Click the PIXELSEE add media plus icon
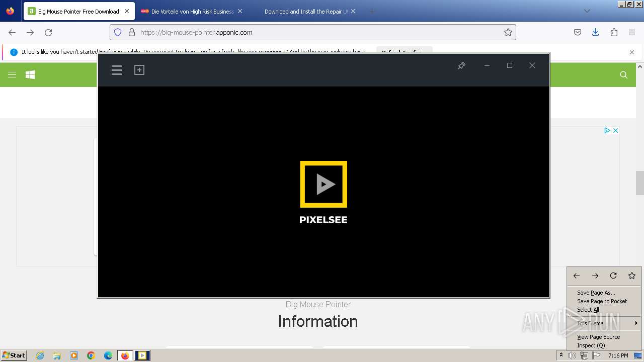The height and width of the screenshot is (362, 644). coord(139,70)
